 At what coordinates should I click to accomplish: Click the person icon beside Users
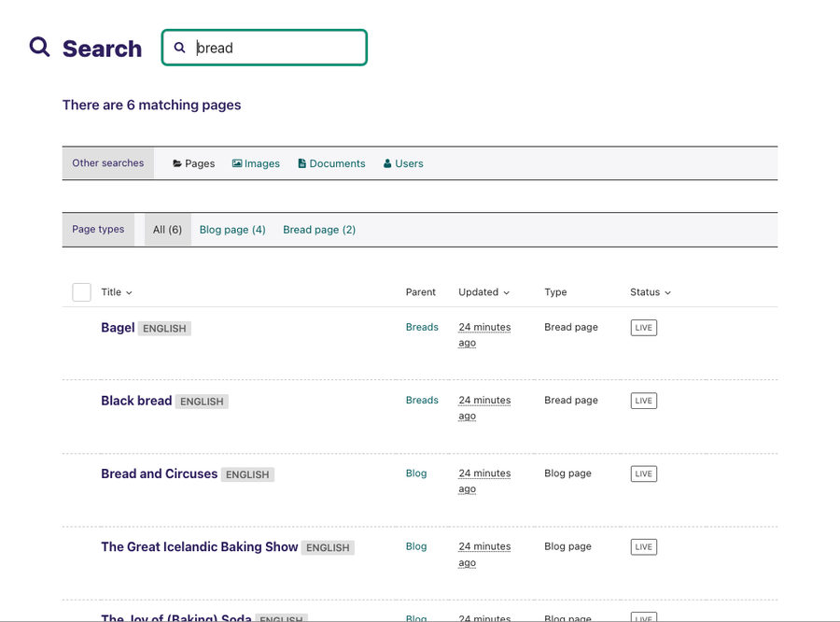click(387, 163)
